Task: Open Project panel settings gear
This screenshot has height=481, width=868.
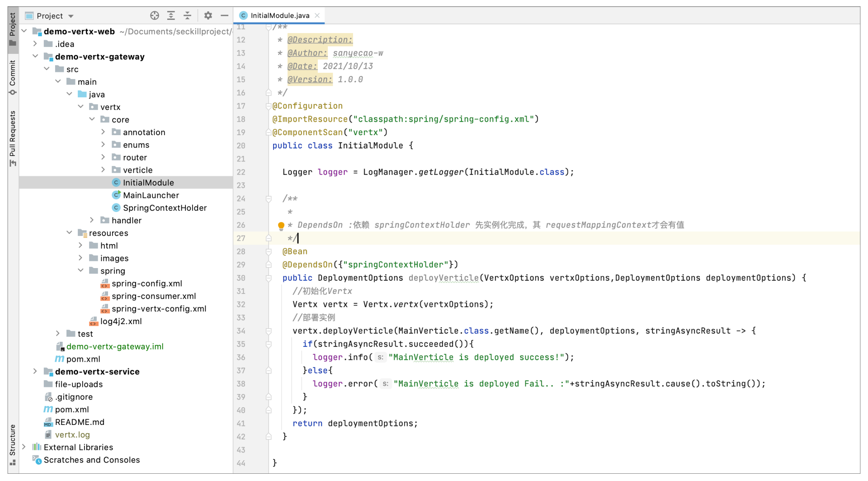Action: click(208, 16)
